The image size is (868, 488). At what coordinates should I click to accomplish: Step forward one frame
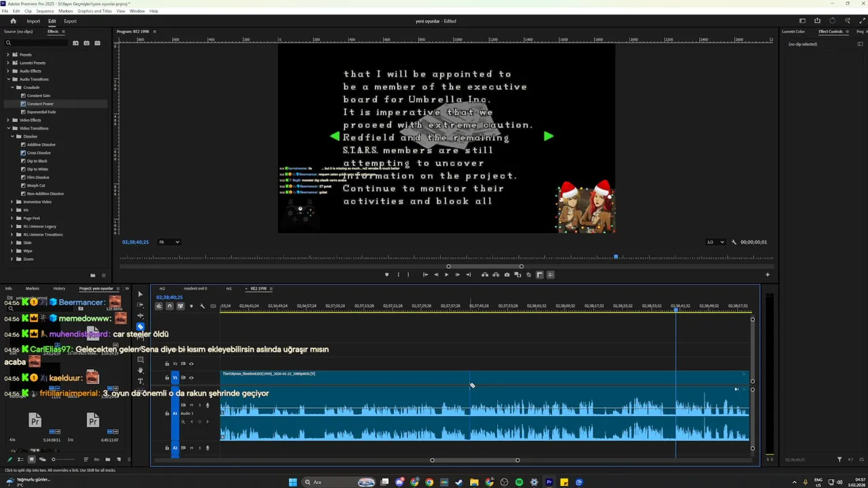[457, 274]
